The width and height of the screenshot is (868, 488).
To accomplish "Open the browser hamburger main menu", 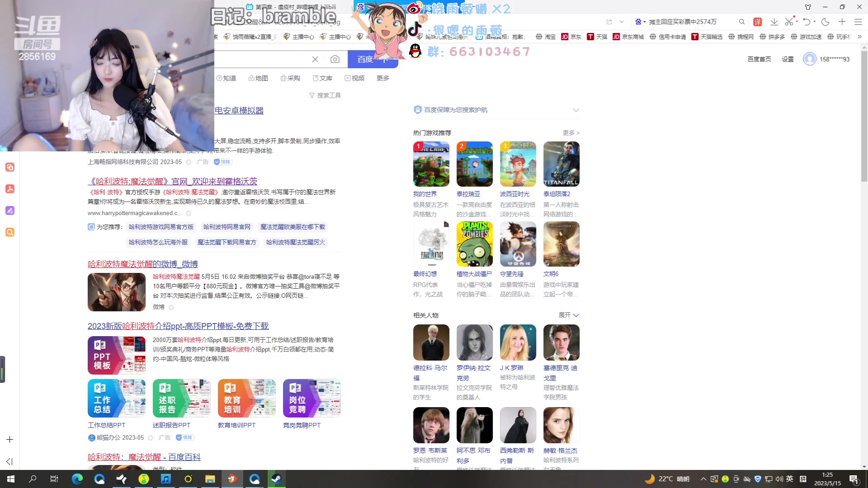I will click(x=858, y=22).
